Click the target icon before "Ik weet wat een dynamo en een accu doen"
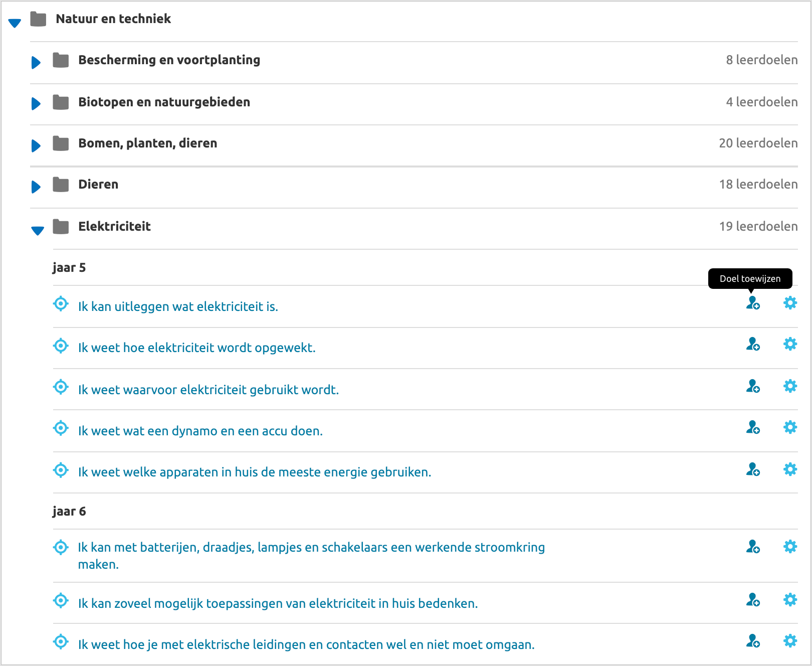 tap(60, 428)
